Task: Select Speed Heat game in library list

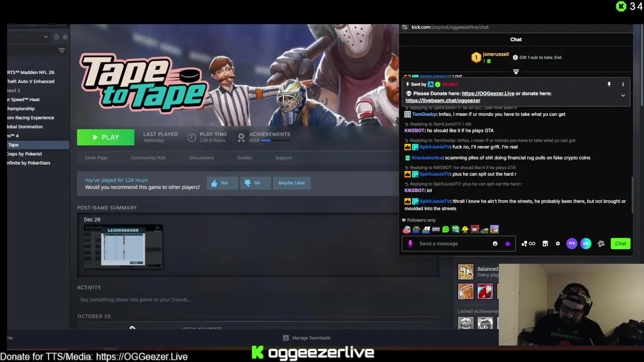Action: coord(23,100)
